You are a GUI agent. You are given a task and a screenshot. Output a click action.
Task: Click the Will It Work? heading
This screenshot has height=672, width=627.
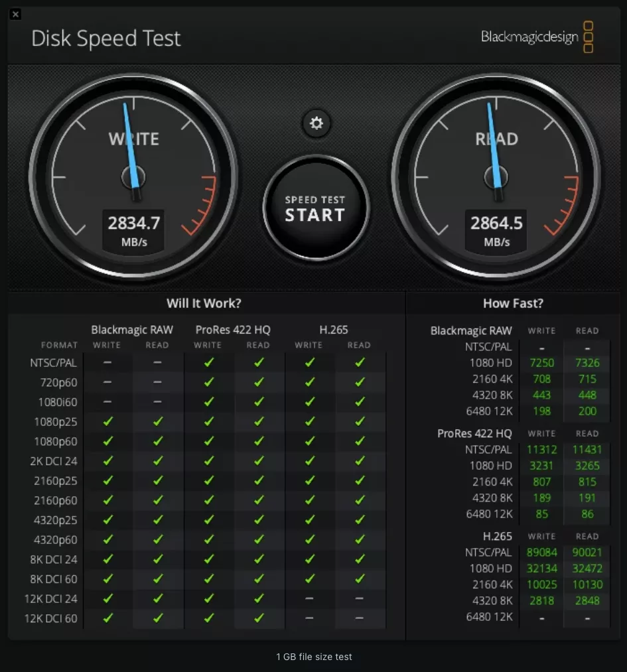(x=204, y=303)
